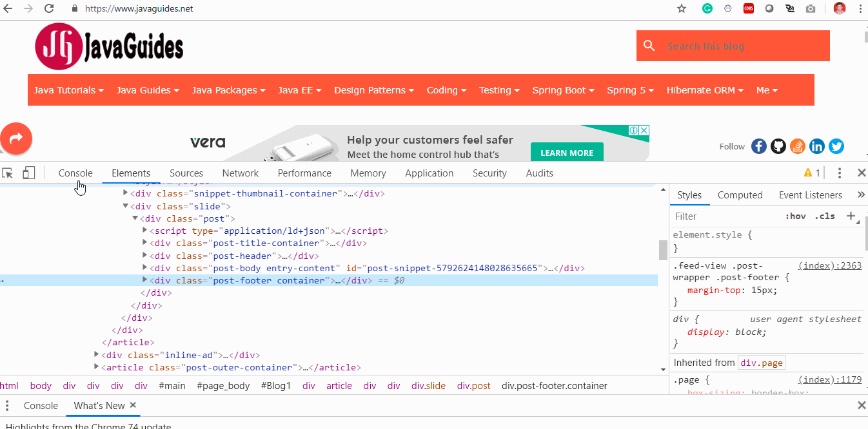Switch to the Network panel tab
This screenshot has height=429, width=868.
click(240, 173)
